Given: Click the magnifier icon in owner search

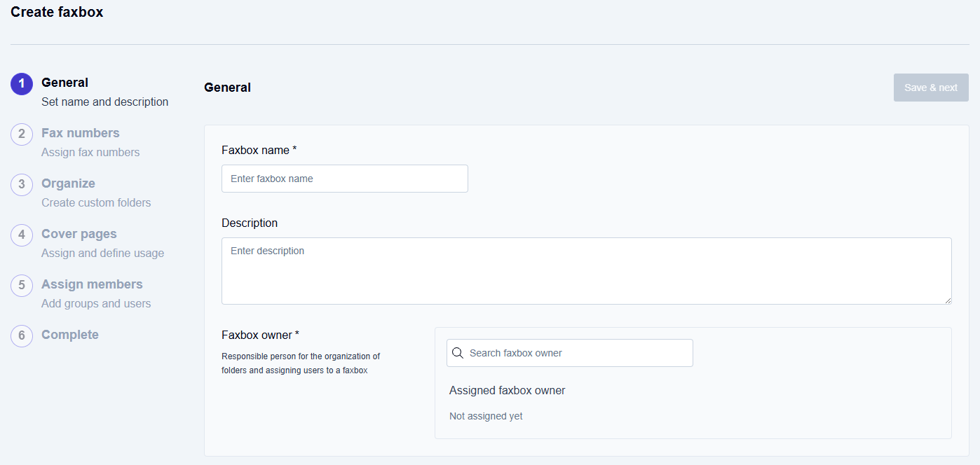Looking at the screenshot, I should coord(458,353).
